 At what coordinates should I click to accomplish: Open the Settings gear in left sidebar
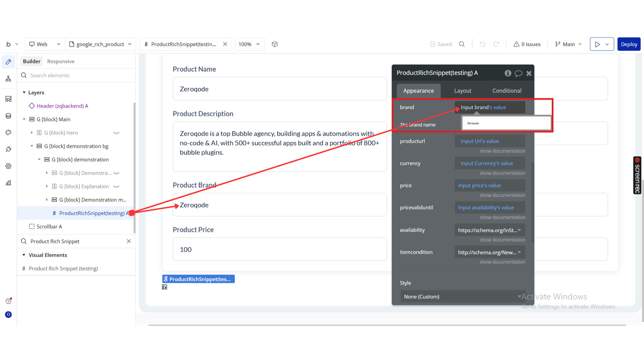click(8, 166)
